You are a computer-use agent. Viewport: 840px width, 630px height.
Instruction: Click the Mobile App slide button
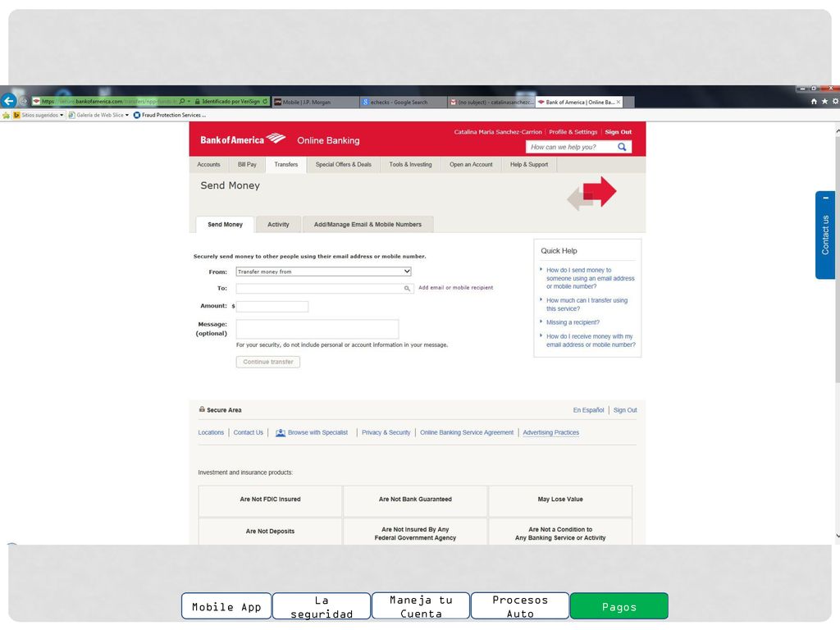[x=226, y=606]
